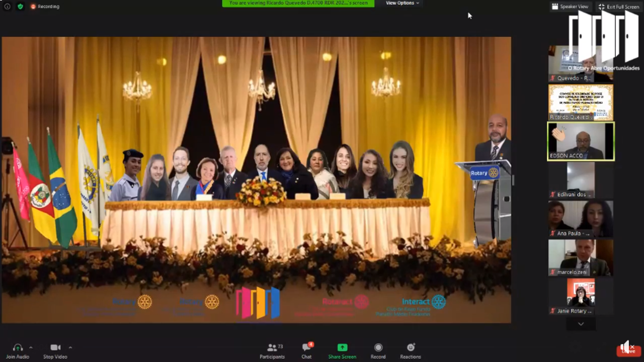Click the red Recording indicator

[45, 7]
